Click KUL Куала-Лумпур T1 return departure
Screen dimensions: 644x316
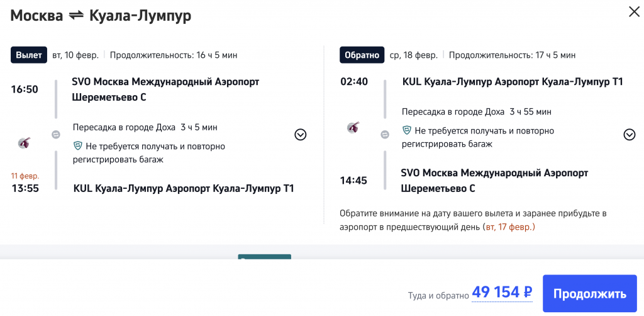tap(512, 81)
